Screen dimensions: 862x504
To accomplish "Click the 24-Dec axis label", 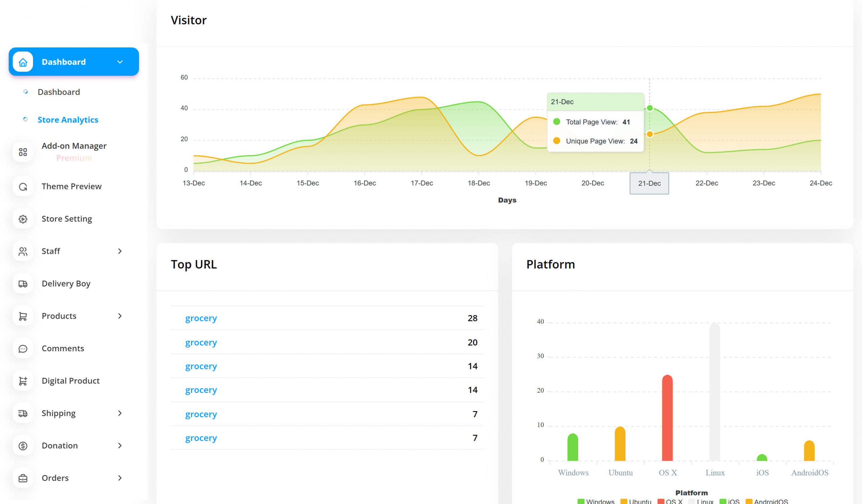I will (821, 183).
